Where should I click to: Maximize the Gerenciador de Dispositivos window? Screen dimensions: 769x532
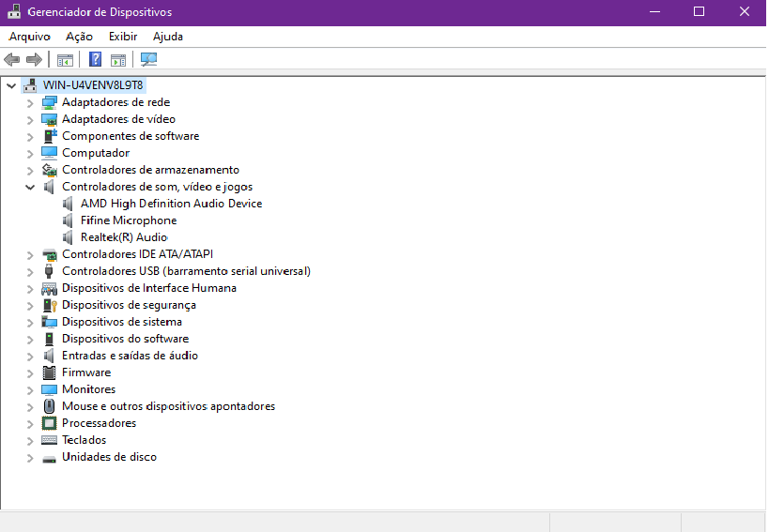(699, 12)
